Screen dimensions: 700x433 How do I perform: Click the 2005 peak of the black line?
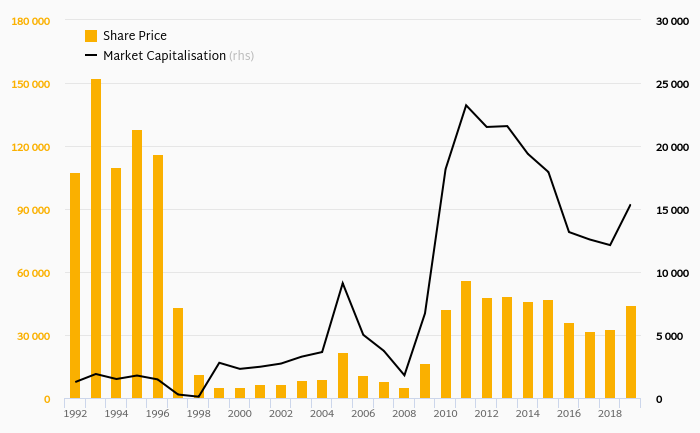tap(343, 283)
